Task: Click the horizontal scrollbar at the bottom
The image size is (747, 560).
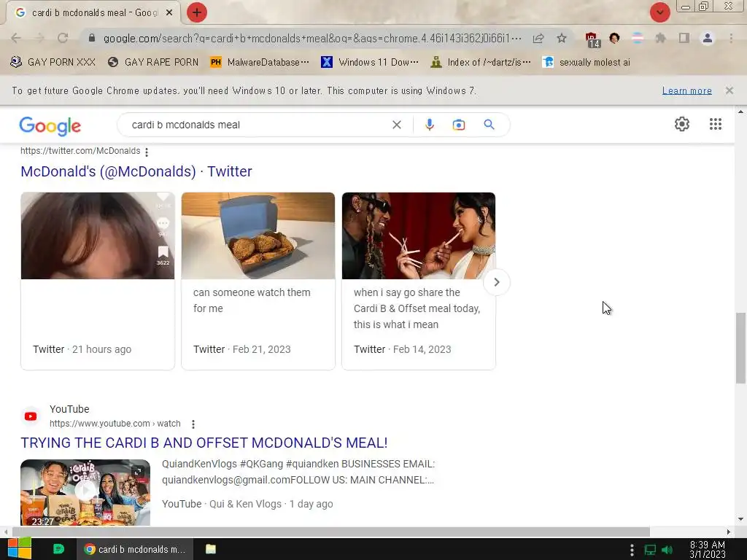Action: click(x=330, y=532)
